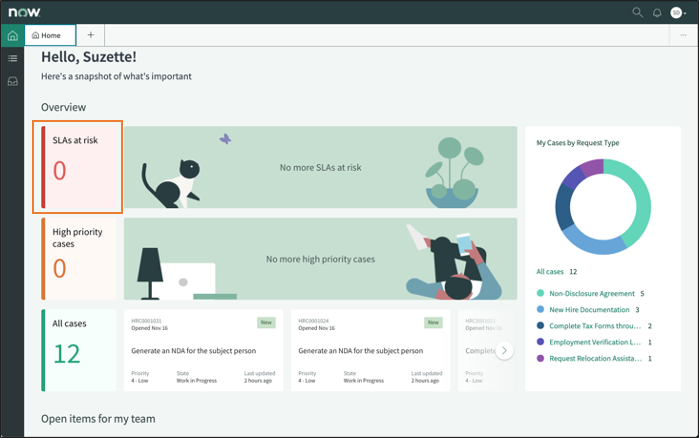Switch to the Home tab
Screen dimensions: 699x438
tap(50, 35)
